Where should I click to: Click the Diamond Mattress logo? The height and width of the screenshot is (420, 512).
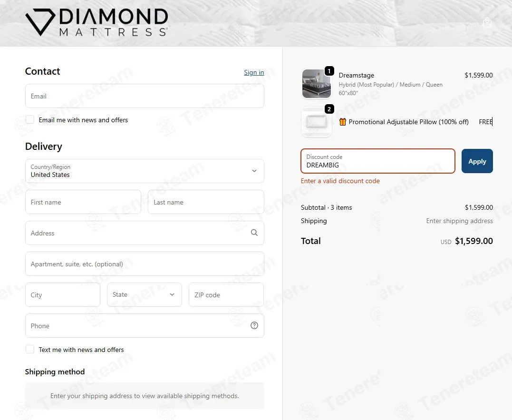point(97,22)
